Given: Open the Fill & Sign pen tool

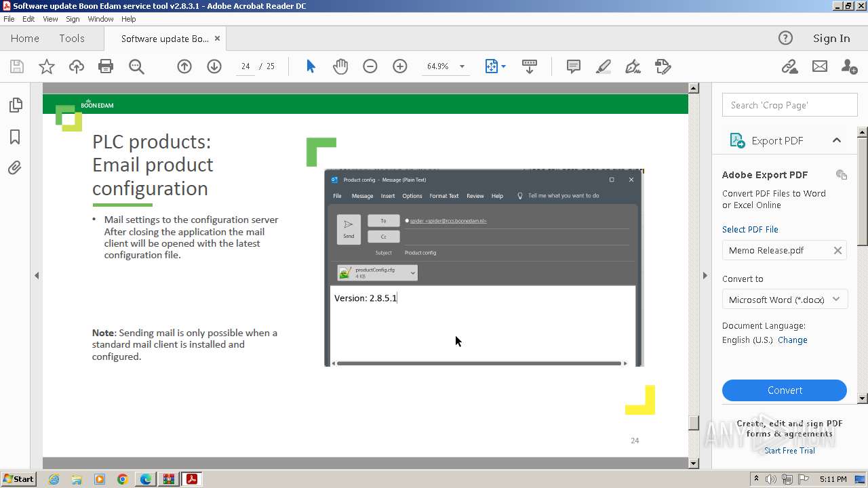Looking at the screenshot, I should [633, 66].
